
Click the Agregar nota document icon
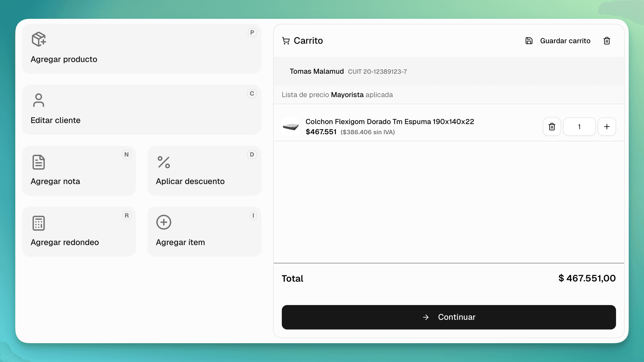(39, 162)
